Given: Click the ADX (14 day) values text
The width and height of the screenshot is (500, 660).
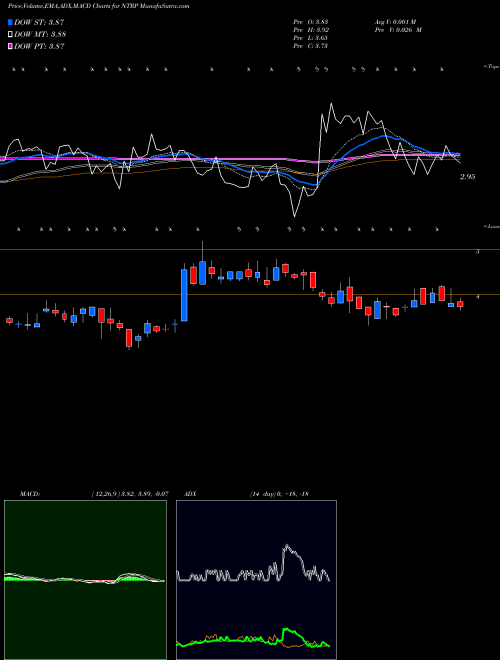Looking at the screenshot, I should click(x=279, y=494).
